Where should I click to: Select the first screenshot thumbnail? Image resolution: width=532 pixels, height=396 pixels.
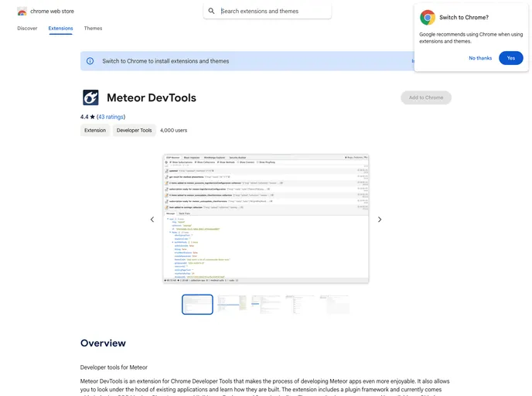pos(197,305)
